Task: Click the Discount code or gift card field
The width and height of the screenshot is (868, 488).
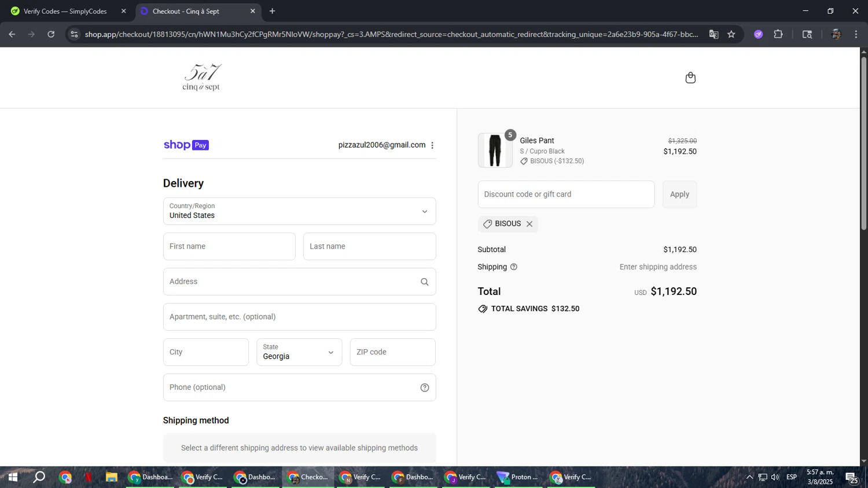Action: pos(566,194)
